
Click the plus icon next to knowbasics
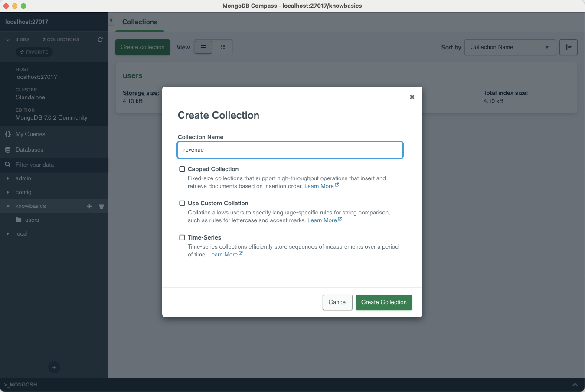(x=89, y=206)
